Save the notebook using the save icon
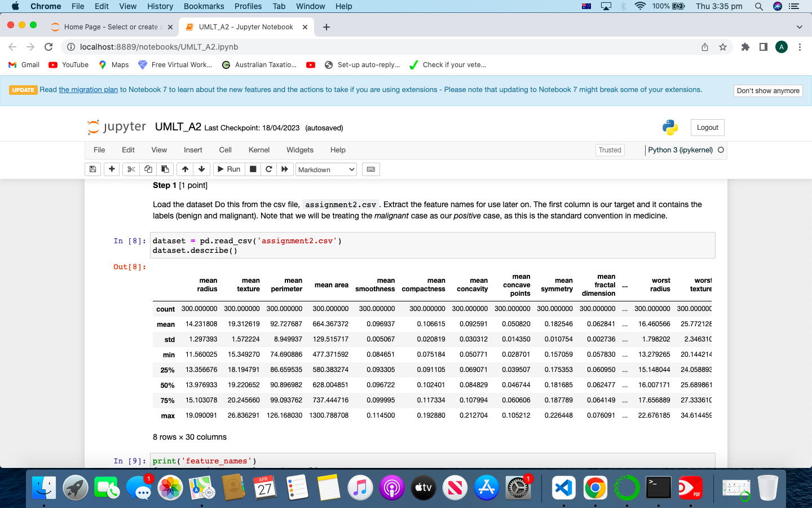Screen dimensions: 812x508 tap(92, 169)
